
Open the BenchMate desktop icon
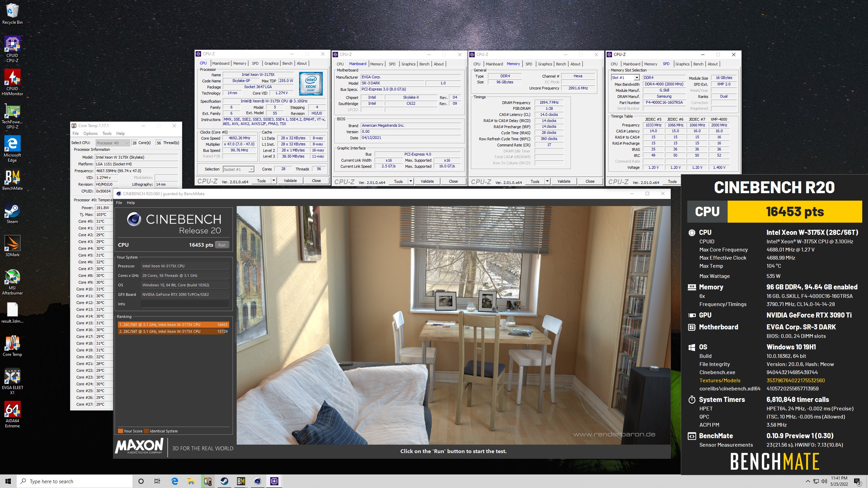pyautogui.click(x=12, y=180)
